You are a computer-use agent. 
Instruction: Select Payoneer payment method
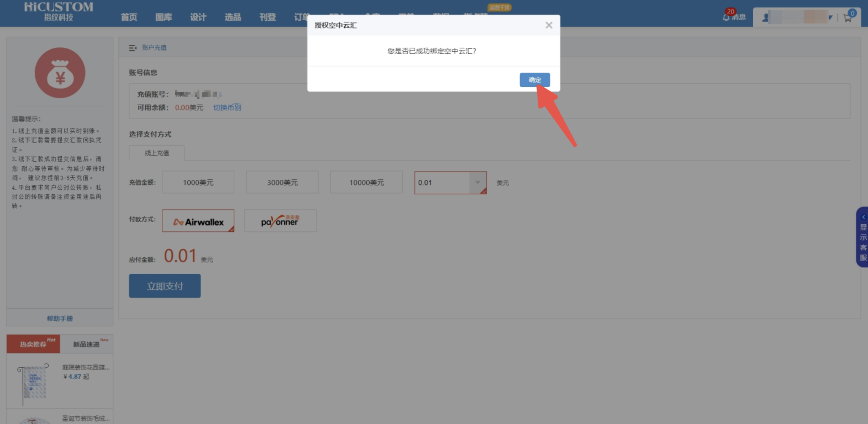pyautogui.click(x=280, y=221)
